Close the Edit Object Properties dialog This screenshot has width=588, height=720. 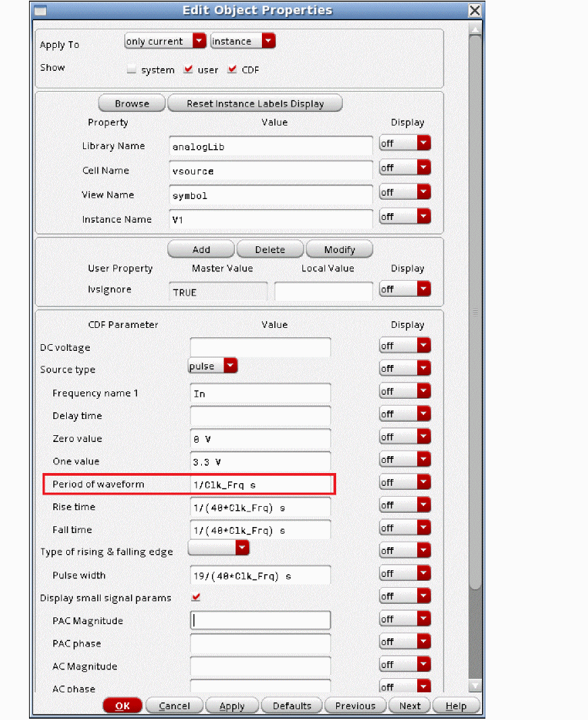[x=475, y=11]
